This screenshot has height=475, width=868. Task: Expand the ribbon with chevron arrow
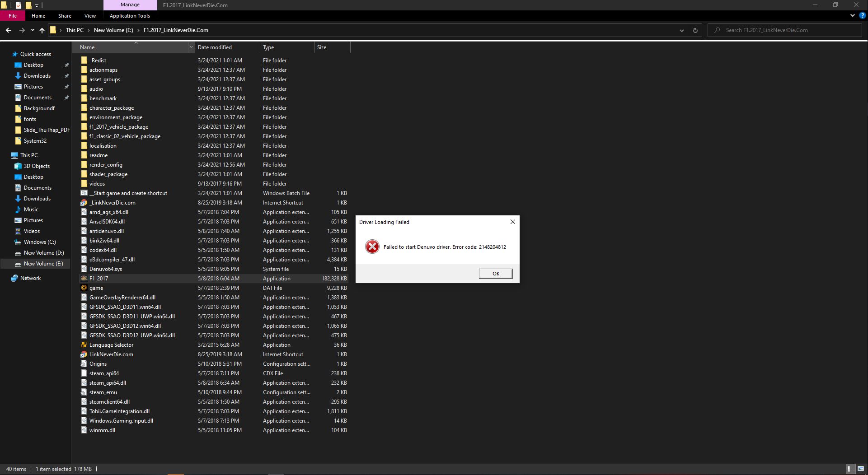852,15
